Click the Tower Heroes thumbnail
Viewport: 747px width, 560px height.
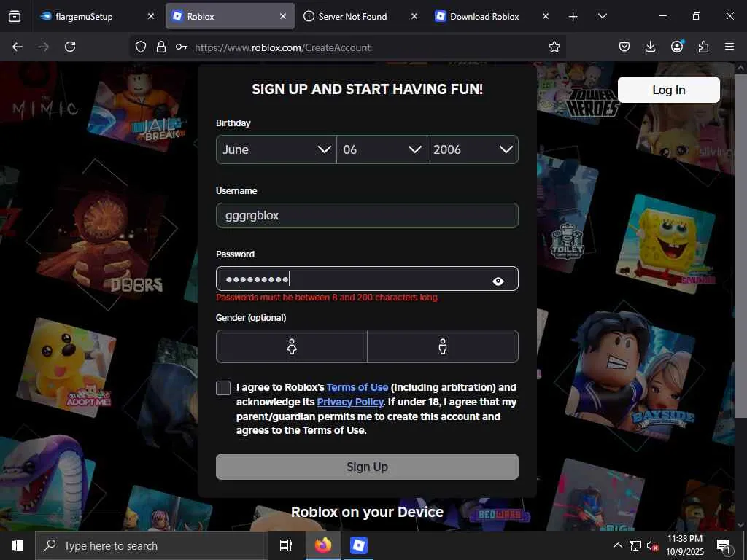point(580,94)
